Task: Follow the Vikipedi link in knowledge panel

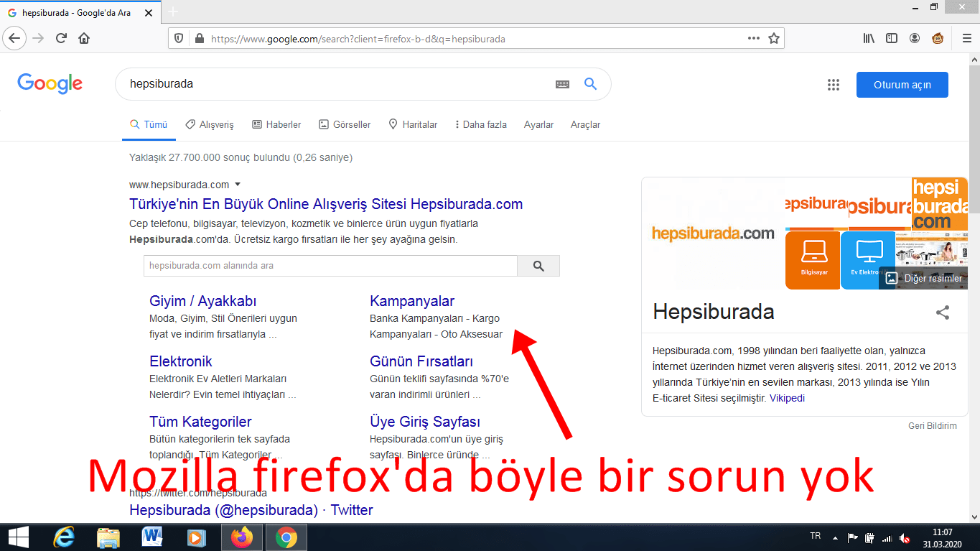Action: pos(787,398)
